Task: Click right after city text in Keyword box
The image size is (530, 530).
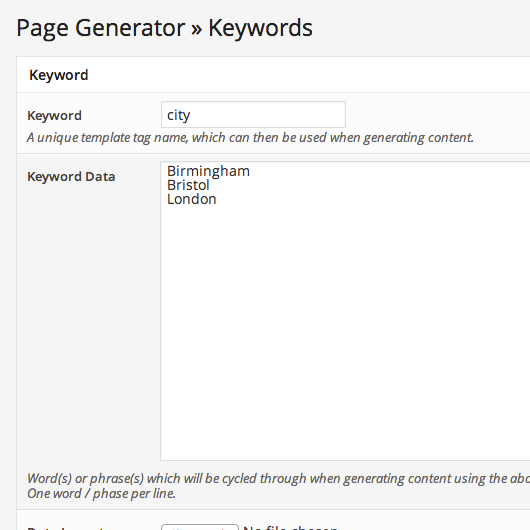Action: click(191, 115)
